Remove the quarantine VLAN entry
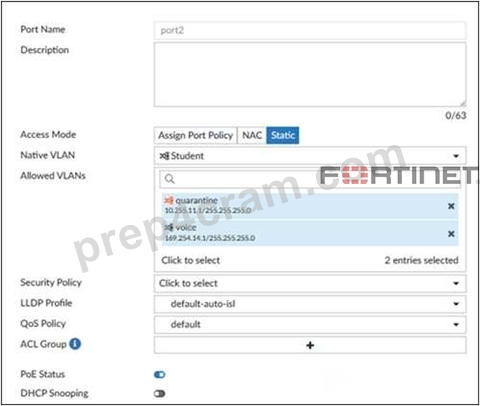This screenshot has width=480, height=406. point(451,206)
